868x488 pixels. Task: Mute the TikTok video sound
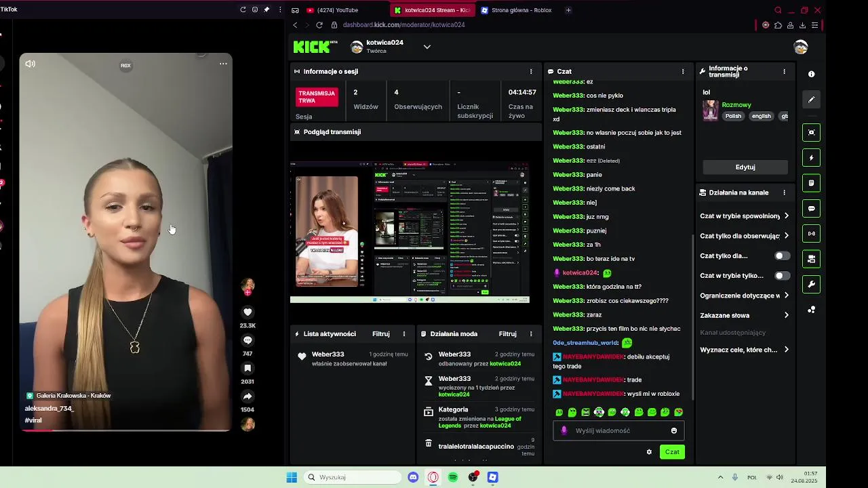coord(30,64)
